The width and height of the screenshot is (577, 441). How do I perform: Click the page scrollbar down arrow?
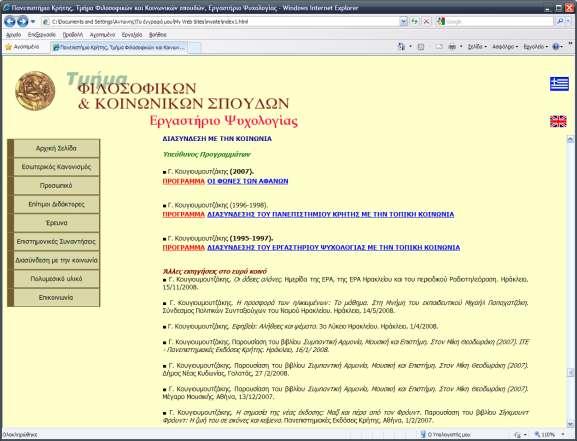[570, 424]
